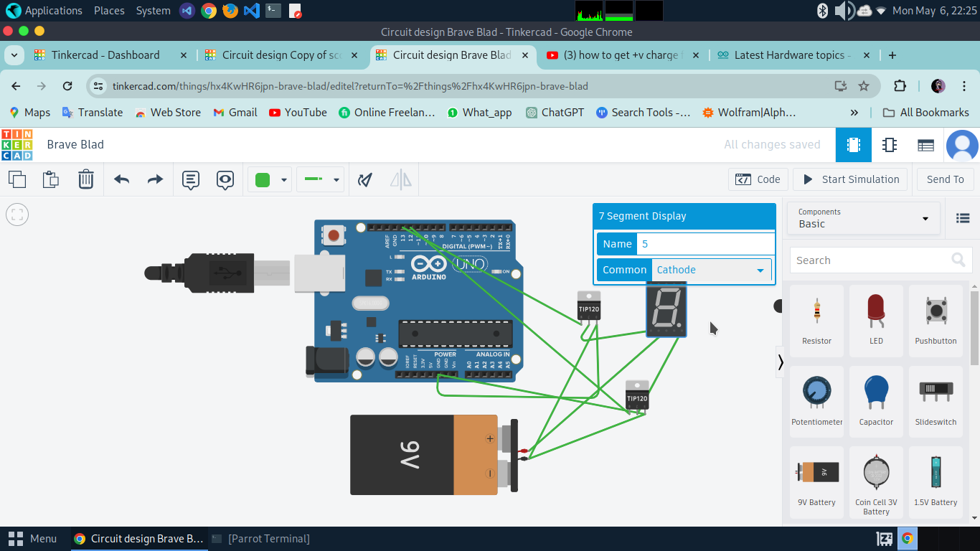The width and height of the screenshot is (980, 551).
Task: Redo the last change
Action: tap(154, 179)
